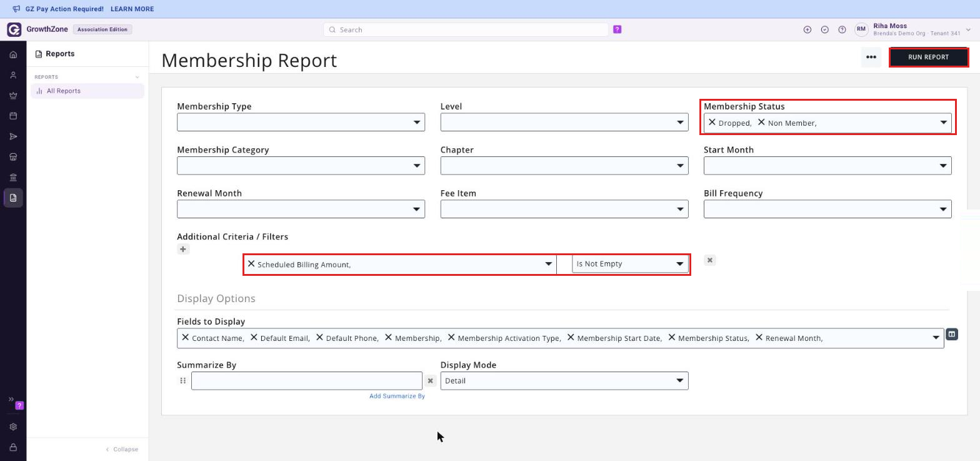Image resolution: width=980 pixels, height=461 pixels.
Task: Click the Add Summarize By link
Action: pyautogui.click(x=397, y=396)
